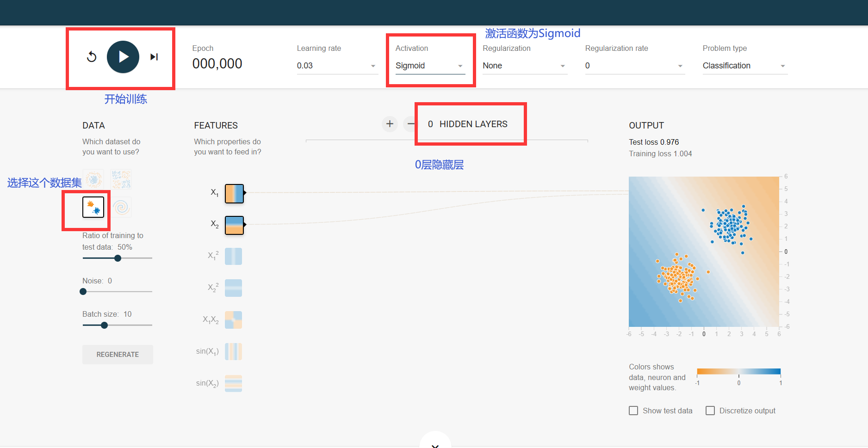Select the XOR checkerboard dataset thumbnail
Viewport: 868px width, 448px height.
(121, 179)
